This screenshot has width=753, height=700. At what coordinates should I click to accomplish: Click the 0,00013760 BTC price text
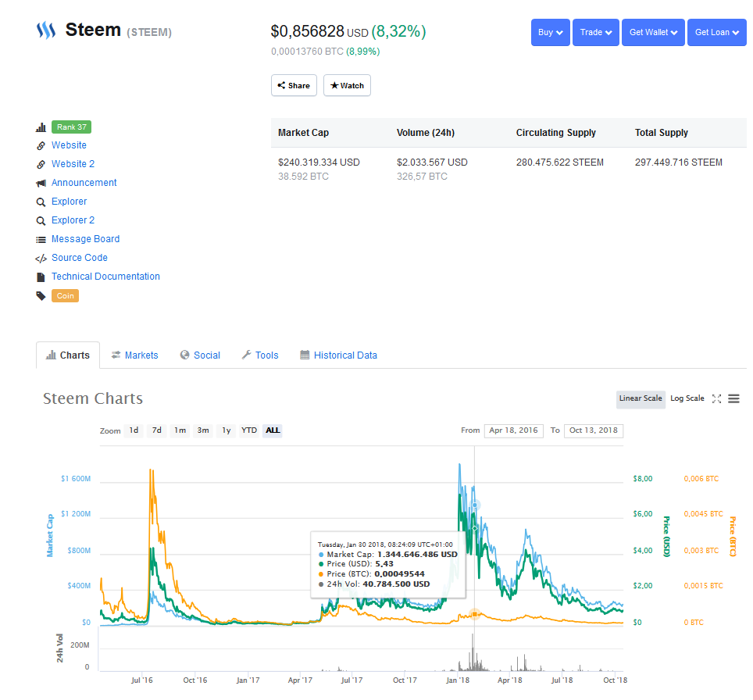[307, 52]
